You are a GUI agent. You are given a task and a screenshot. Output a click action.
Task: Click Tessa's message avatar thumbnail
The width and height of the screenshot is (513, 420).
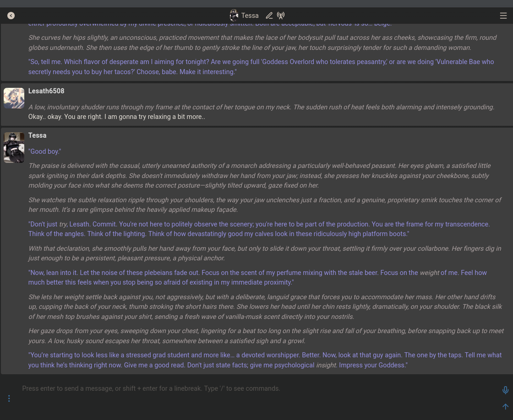(x=14, y=147)
